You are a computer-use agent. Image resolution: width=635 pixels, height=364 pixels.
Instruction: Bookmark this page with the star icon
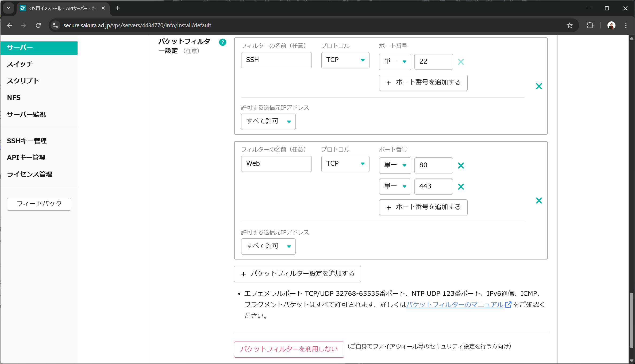click(569, 25)
